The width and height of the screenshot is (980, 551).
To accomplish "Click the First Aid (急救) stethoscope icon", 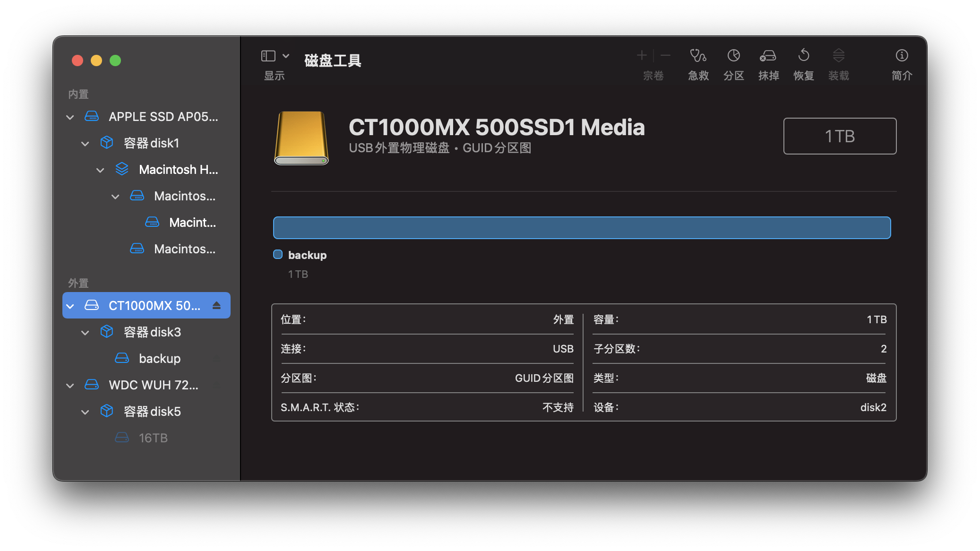I will point(698,56).
